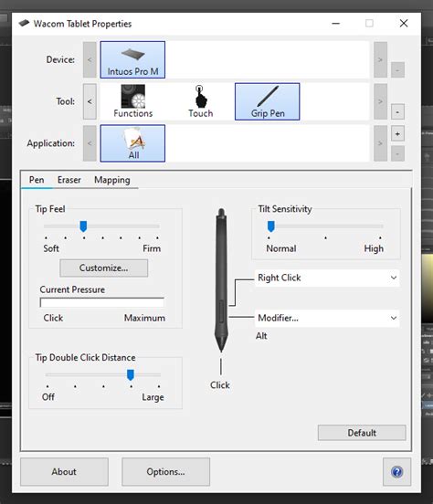Add application with plus button

click(x=397, y=133)
